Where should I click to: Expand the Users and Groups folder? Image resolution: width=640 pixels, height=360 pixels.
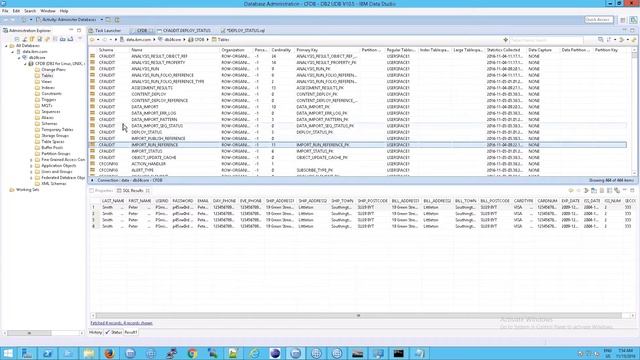click(x=31, y=172)
